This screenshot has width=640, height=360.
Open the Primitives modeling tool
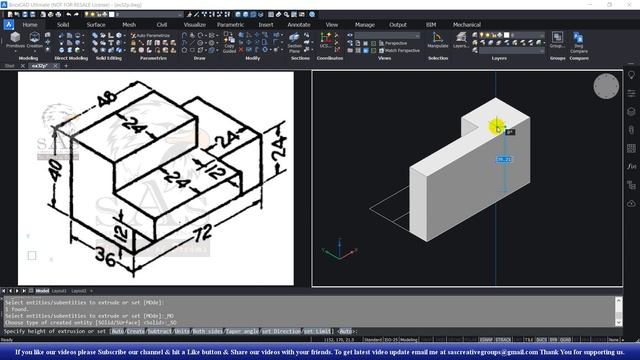pyautogui.click(x=15, y=40)
